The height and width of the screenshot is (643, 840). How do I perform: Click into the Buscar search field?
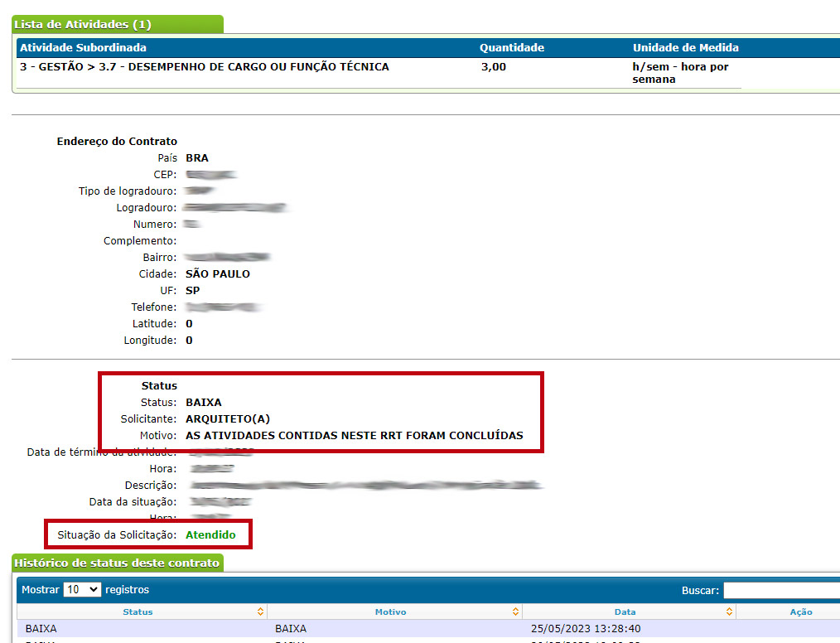[780, 590]
